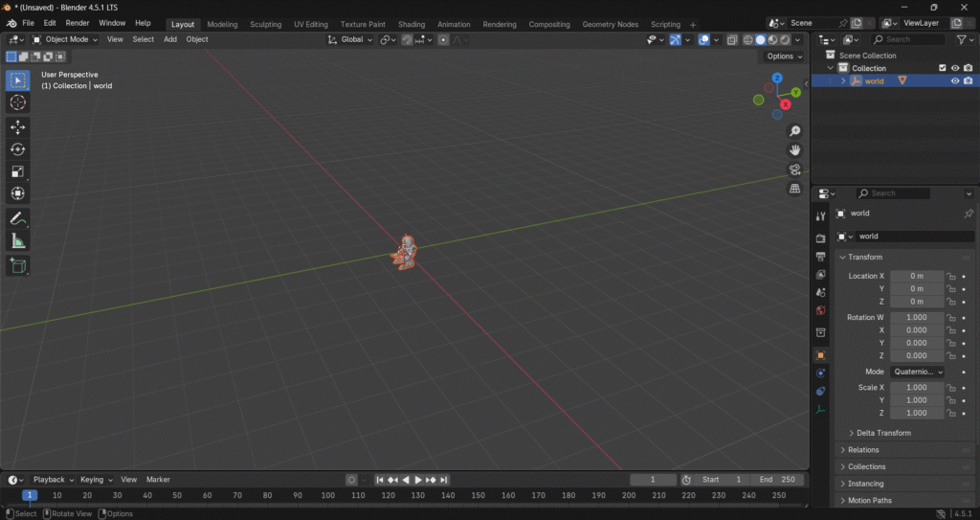Activate the Transform tool
Viewport: 980px width, 520px height.
(x=17, y=193)
